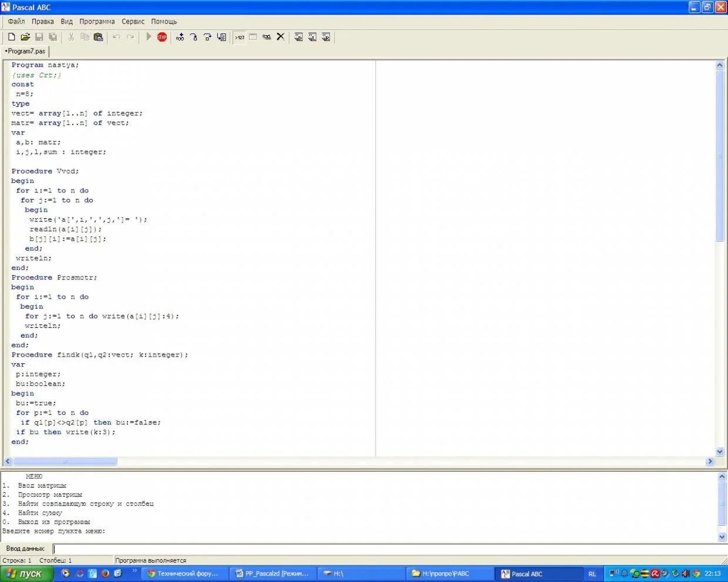Toggle the >123 output window button
Screen dimensions: 728x582
click(x=240, y=37)
